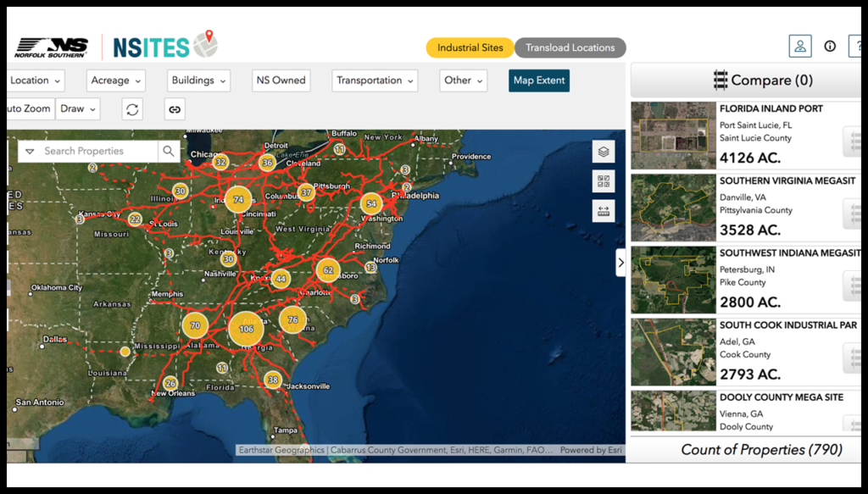Switch to Transload Locations tab
The image size is (868, 494).
[x=570, y=47]
